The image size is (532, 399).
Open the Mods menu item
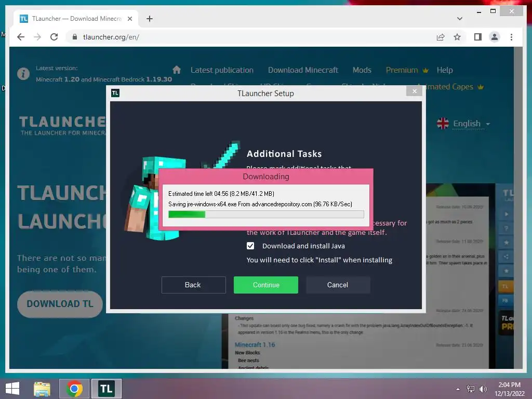tap(362, 70)
